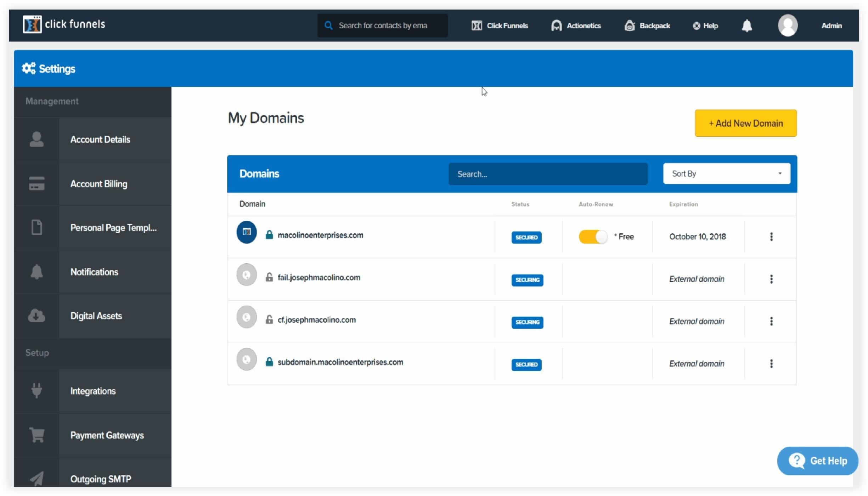The height and width of the screenshot is (496, 868).
Task: Click the notification bell icon in header
Action: point(746,26)
